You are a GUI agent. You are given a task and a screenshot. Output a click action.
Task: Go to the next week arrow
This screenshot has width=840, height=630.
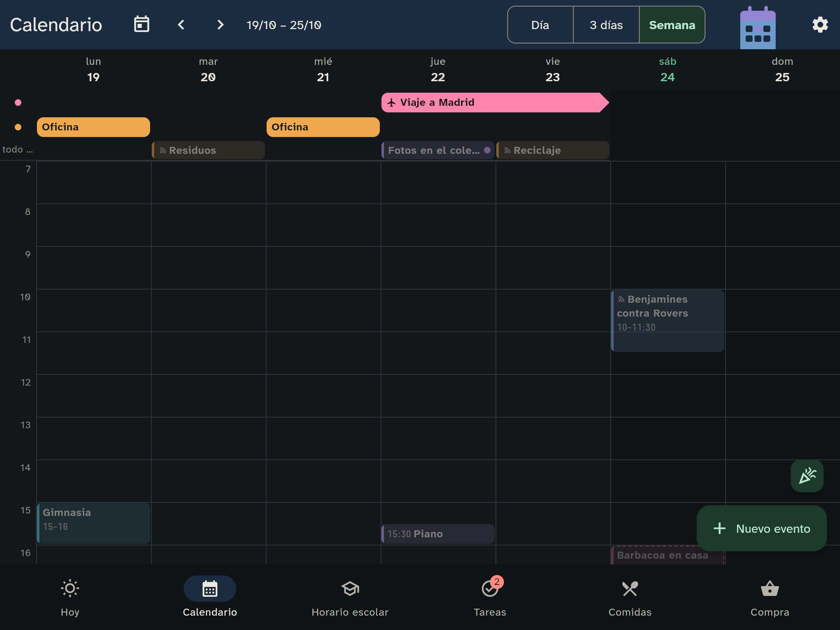220,25
